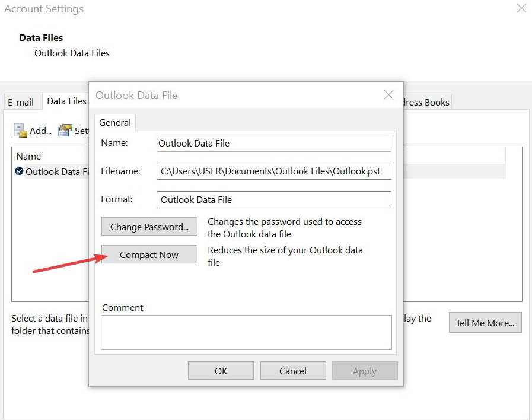The height and width of the screenshot is (420, 532).
Task: Close the Account Settings window
Action: 521,8
